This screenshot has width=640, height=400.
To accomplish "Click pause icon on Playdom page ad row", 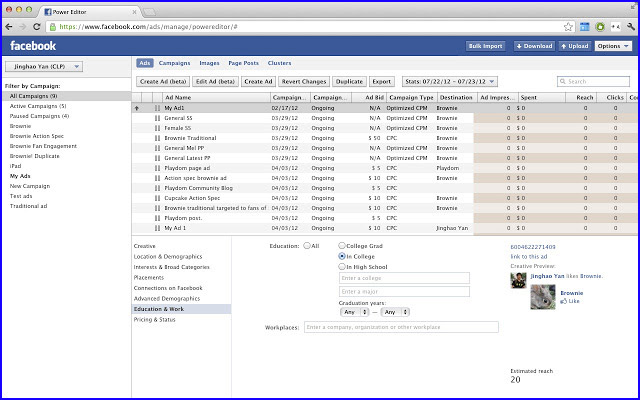I will (x=158, y=168).
